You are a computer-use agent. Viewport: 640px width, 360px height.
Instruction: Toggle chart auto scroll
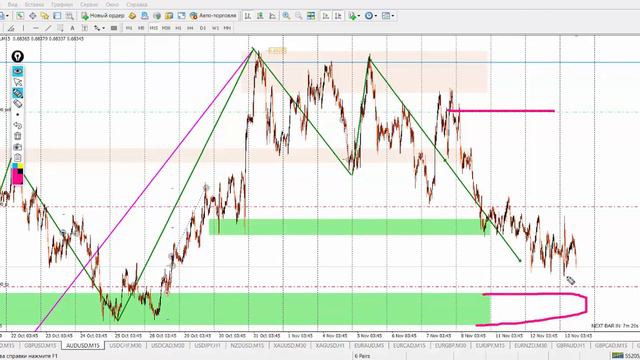326,16
